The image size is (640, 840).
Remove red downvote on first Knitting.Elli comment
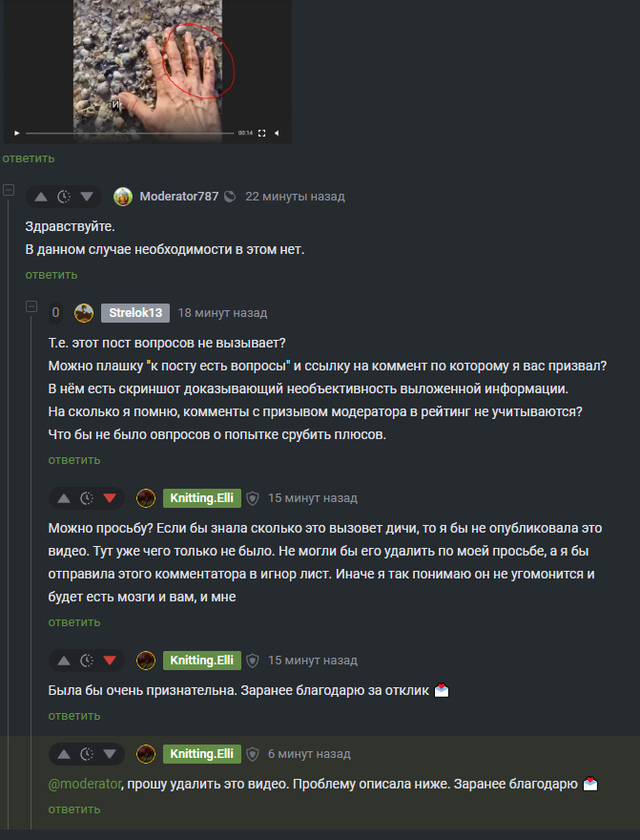pos(110,498)
